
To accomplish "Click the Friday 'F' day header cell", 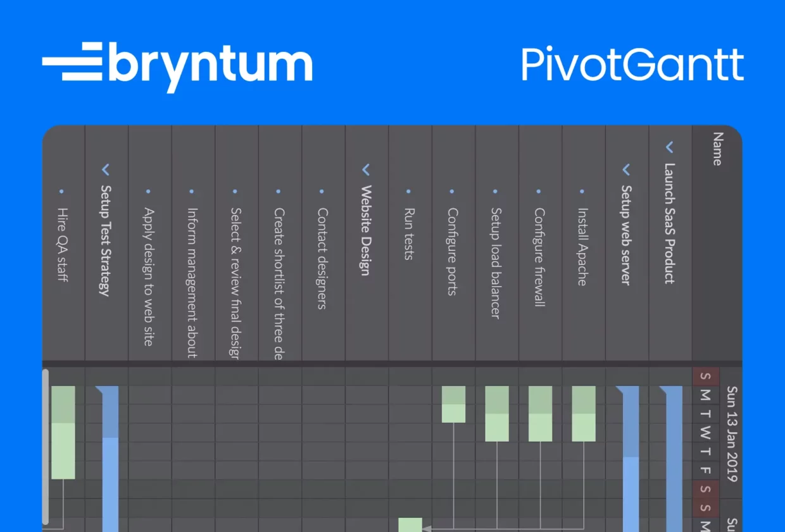I will pyautogui.click(x=705, y=470).
